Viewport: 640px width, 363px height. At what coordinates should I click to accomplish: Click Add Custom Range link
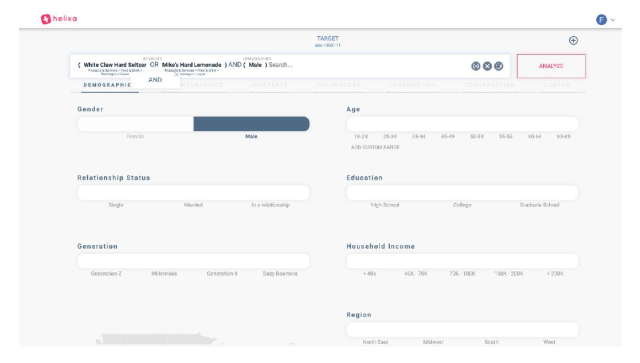pyautogui.click(x=375, y=147)
